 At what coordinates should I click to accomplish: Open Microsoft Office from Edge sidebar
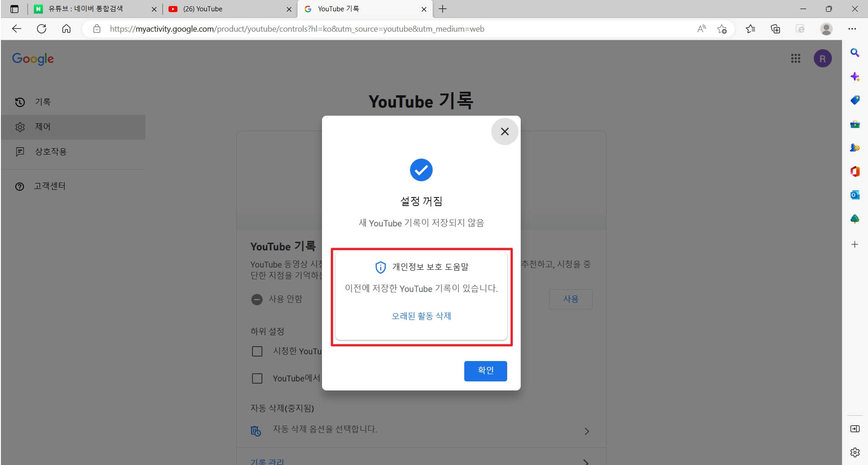coord(854,171)
